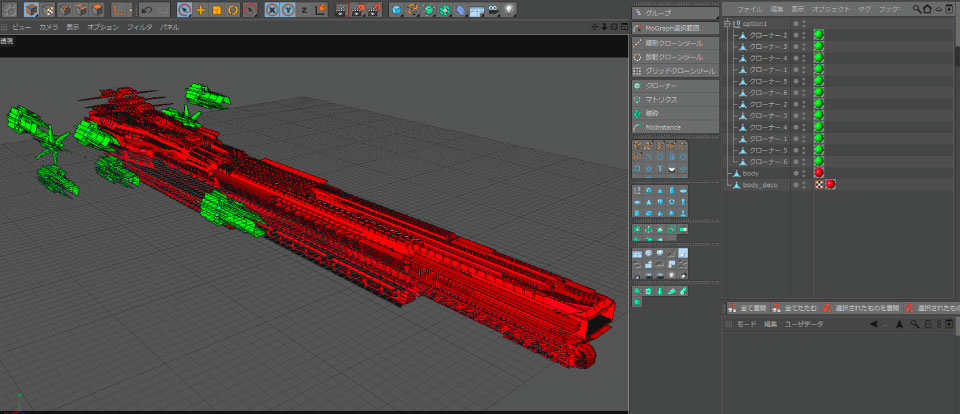
Task: Click the render view clapperboard icon
Action: 340,10
